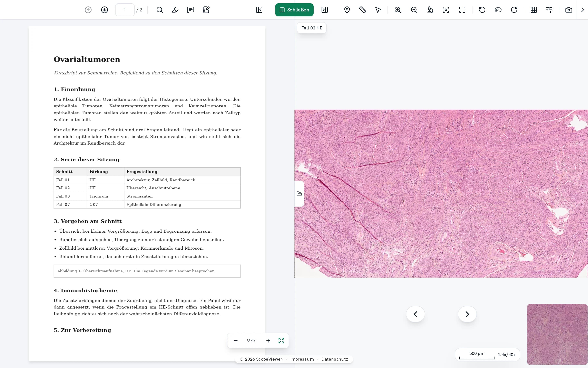588x368 pixels.
Task: Fit document to full width
Action: pyautogui.click(x=281, y=340)
